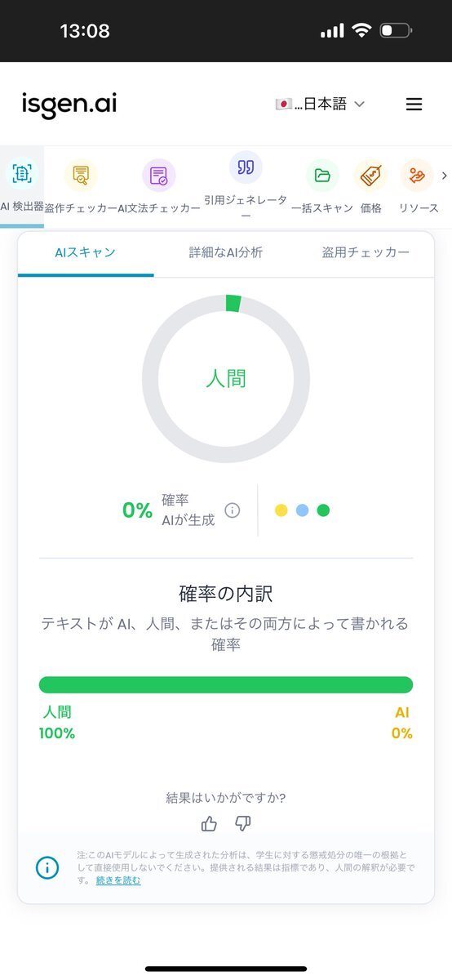
Task: Open the 価格 price tag icon
Action: (370, 175)
